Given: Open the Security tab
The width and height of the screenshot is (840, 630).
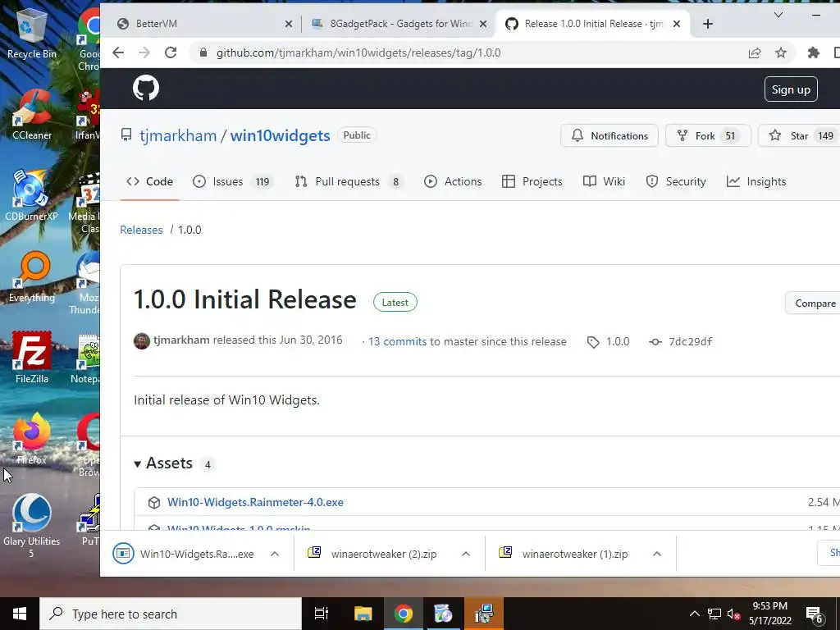Looking at the screenshot, I should [676, 181].
